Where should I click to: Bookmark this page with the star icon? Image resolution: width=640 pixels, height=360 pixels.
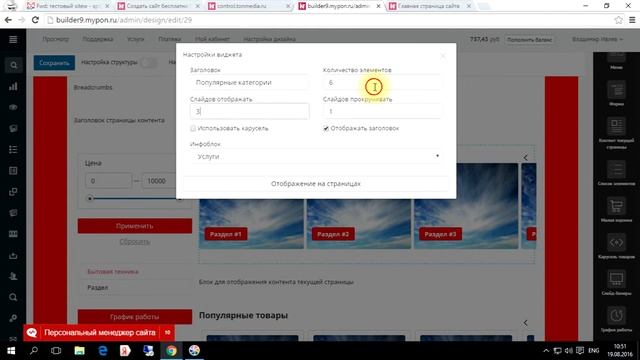[618, 20]
